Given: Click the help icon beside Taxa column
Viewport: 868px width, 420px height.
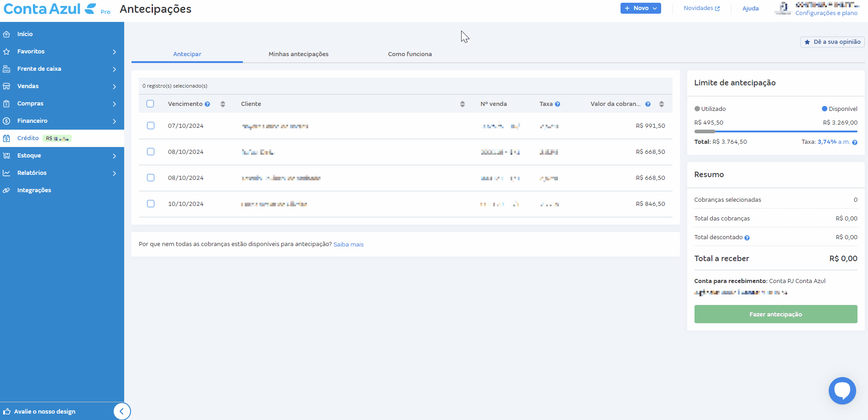Looking at the screenshot, I should (558, 104).
